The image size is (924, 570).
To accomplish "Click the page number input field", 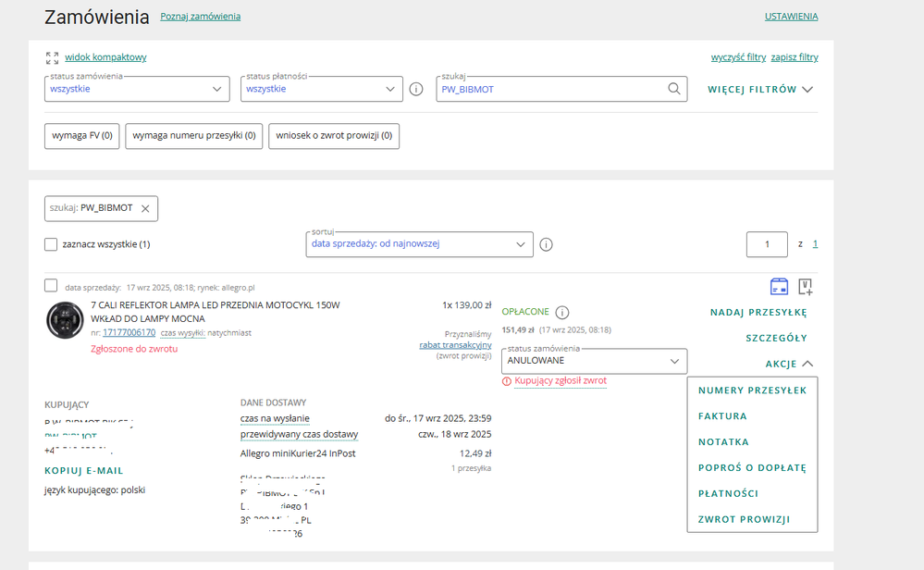I will pos(767,244).
